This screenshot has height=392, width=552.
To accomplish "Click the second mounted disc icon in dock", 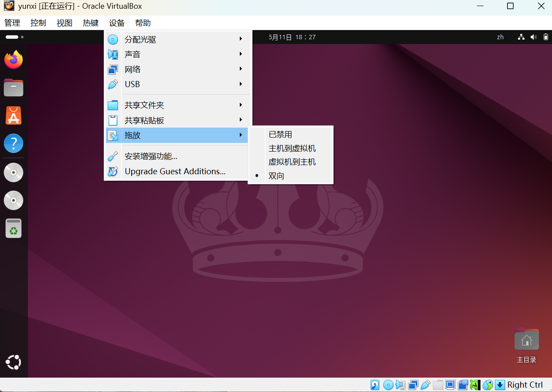I will tap(14, 200).
